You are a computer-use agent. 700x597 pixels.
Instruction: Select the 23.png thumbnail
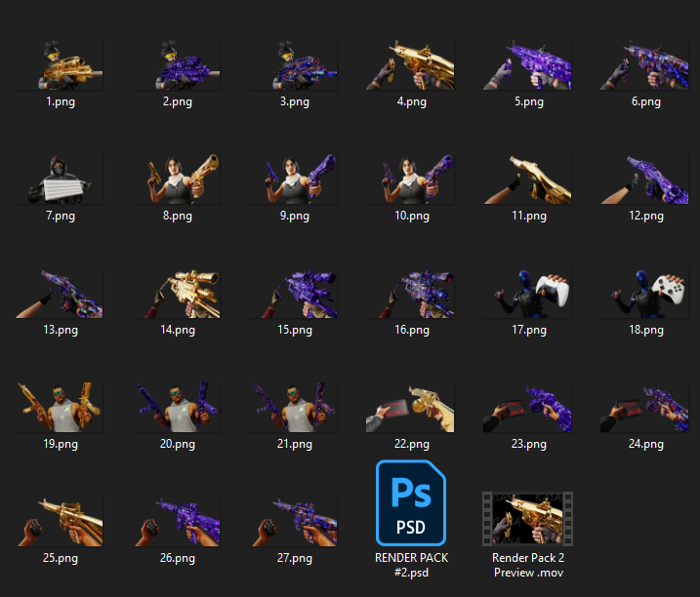click(528, 408)
